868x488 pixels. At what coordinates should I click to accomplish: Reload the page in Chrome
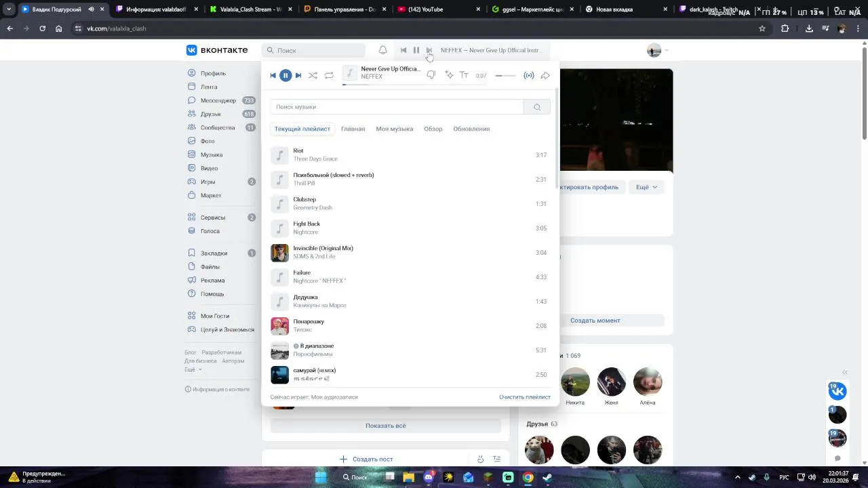(x=42, y=28)
